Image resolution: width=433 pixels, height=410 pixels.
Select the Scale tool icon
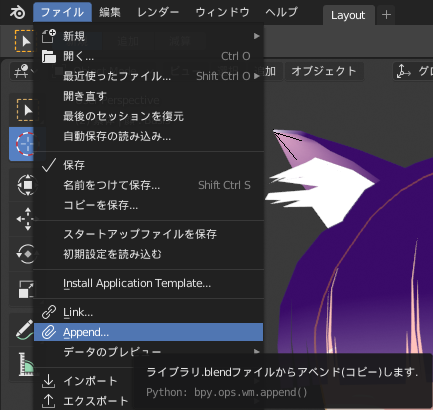pos(26,289)
